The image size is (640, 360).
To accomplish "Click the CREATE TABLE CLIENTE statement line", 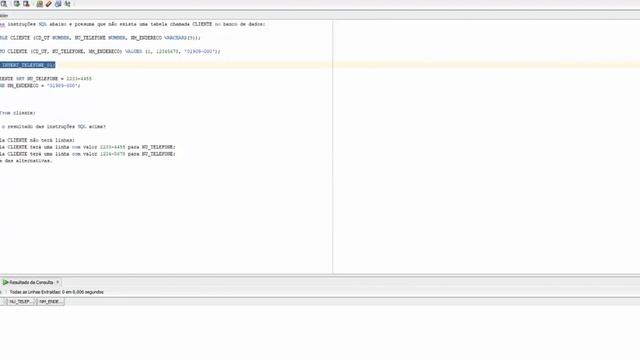I will (100, 38).
